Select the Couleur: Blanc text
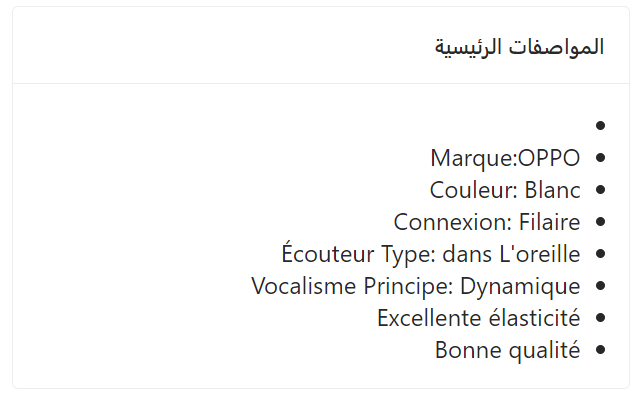This screenshot has width=640, height=403. pos(505,190)
